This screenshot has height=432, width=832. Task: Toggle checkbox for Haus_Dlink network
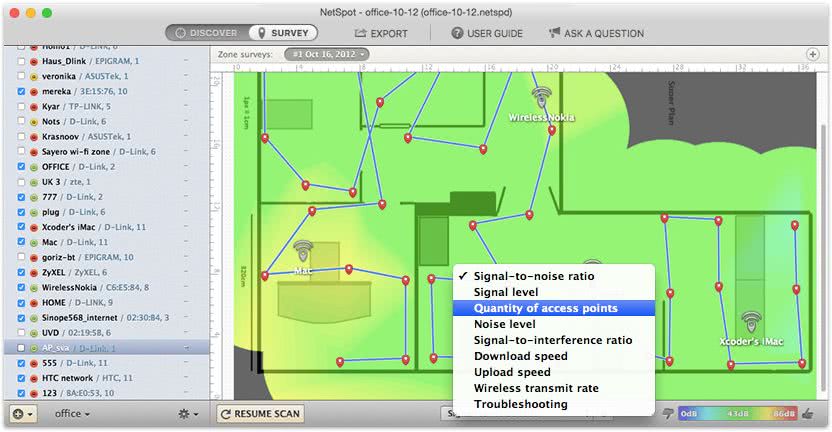tap(21, 61)
